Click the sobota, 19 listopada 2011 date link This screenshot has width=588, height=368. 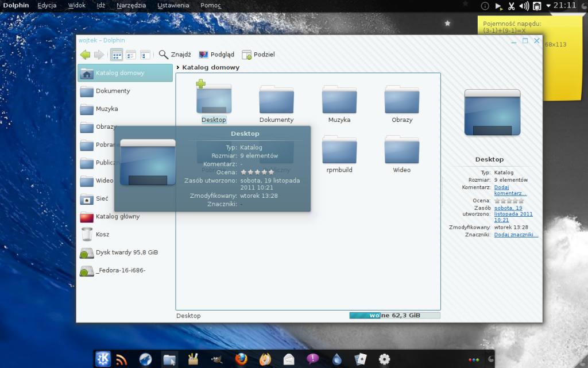(x=513, y=214)
